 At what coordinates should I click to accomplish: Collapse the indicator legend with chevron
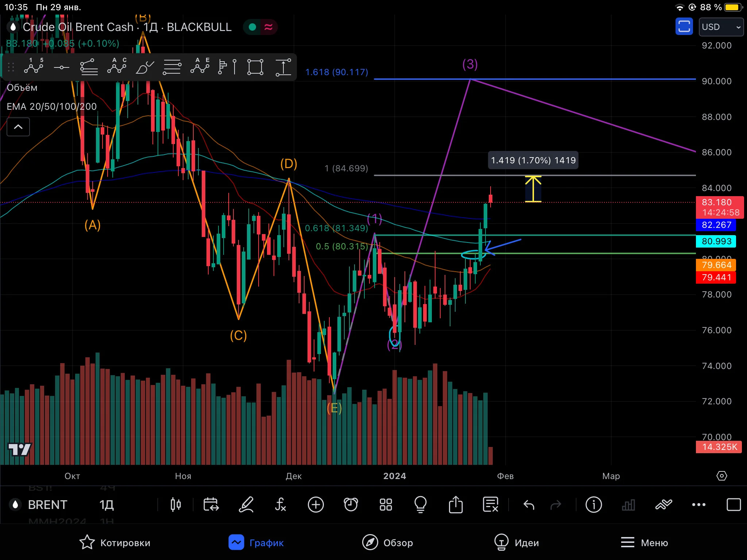click(x=18, y=127)
